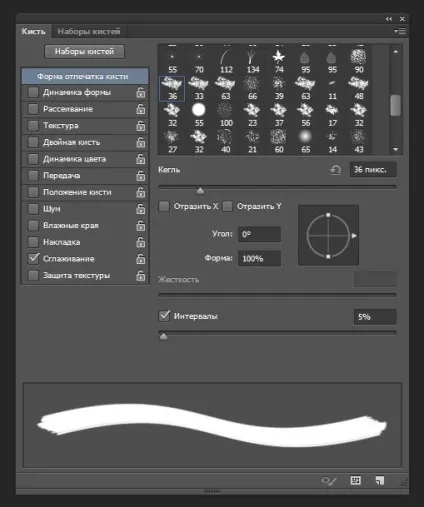424x507 pixels.
Task: Toggle lock icon for Передача
Action: [141, 176]
